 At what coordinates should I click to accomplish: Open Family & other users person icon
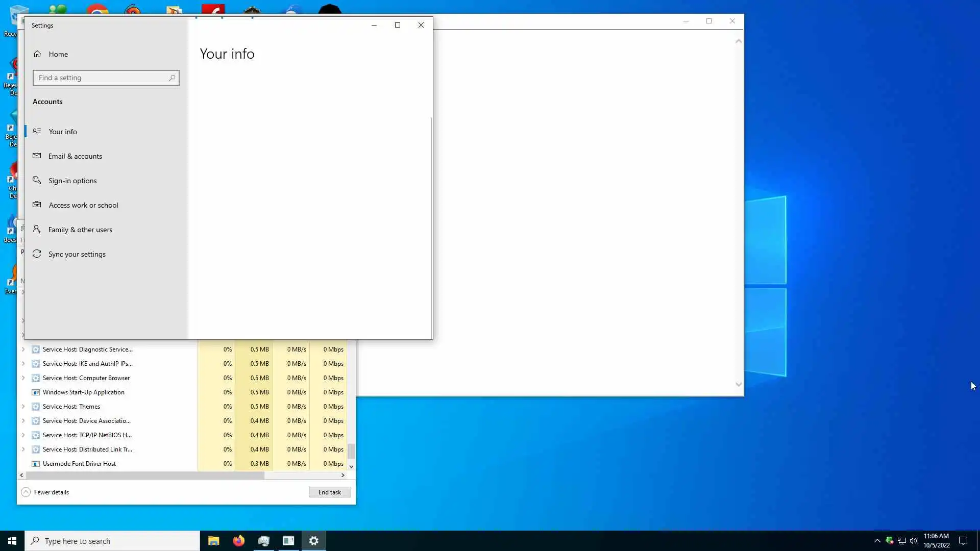pos(37,230)
